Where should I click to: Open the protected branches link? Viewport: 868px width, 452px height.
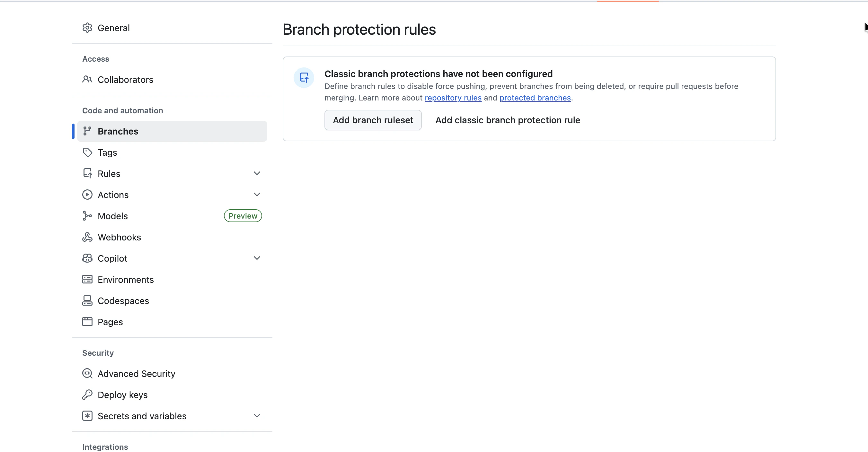pyautogui.click(x=535, y=98)
